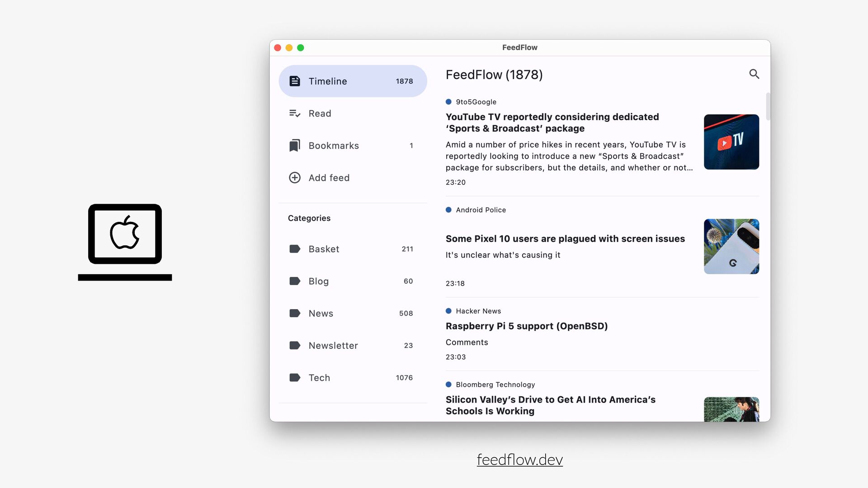Open the feedflow.dev link
Screen dimensions: 868x488
tap(519, 460)
